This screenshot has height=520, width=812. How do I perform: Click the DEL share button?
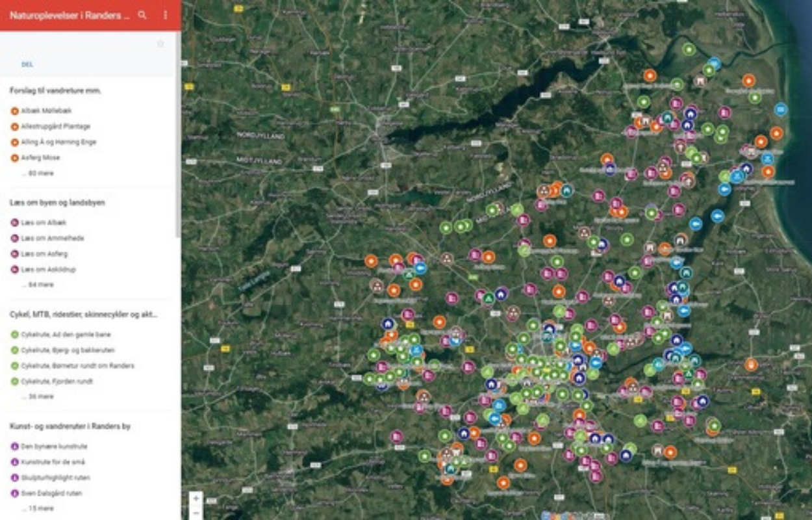[x=27, y=64]
